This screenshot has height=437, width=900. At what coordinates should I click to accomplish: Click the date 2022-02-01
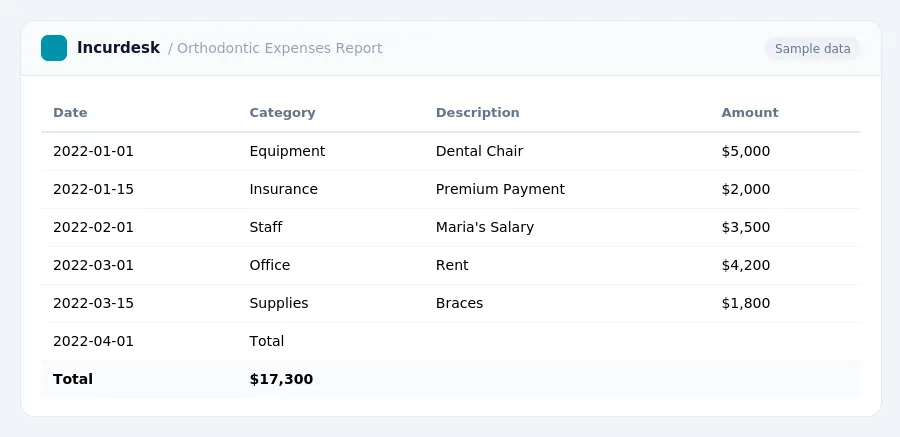coord(93,227)
